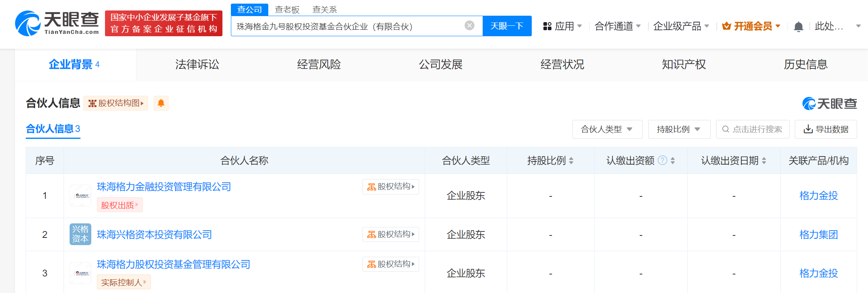Click the 认缴出资额 question mark help icon
Viewport: 868px width, 293px height.
[x=662, y=161]
